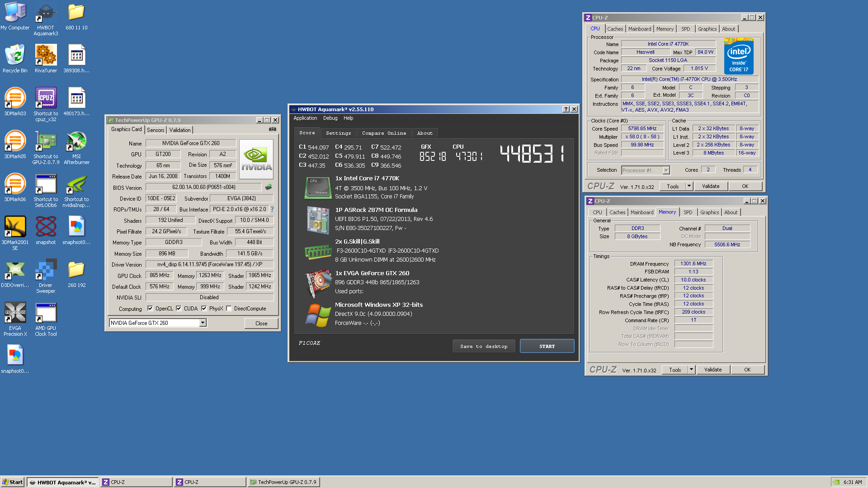Open Shortcut to GPU-Z.0.7.9 icon
The width and height of the screenshot is (868, 488).
tap(46, 147)
